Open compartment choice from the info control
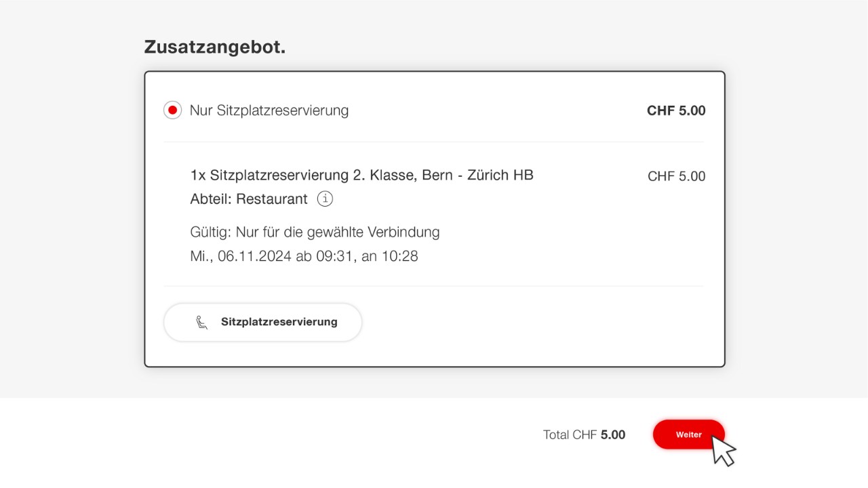Viewport: 868px width, 488px height. (325, 199)
